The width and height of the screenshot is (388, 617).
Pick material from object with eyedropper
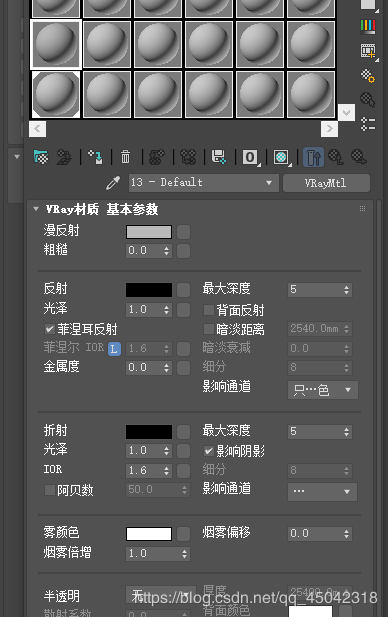113,183
